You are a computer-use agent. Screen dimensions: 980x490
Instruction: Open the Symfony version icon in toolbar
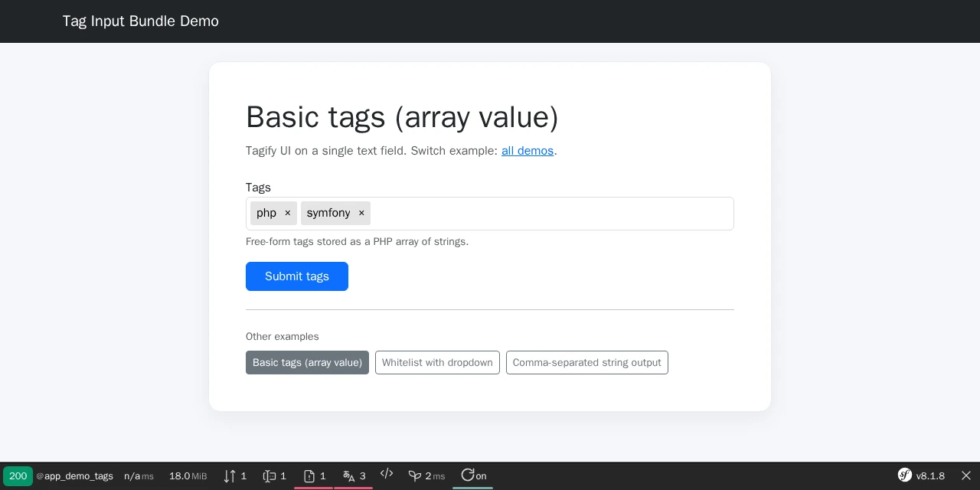tap(905, 475)
